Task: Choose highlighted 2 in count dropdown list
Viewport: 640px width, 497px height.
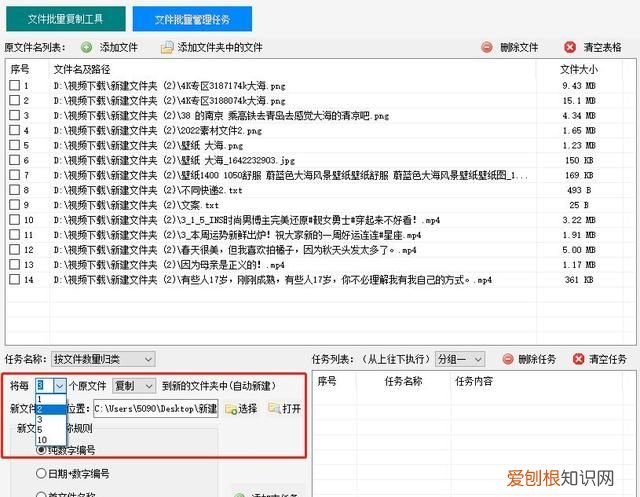Action: point(51,409)
